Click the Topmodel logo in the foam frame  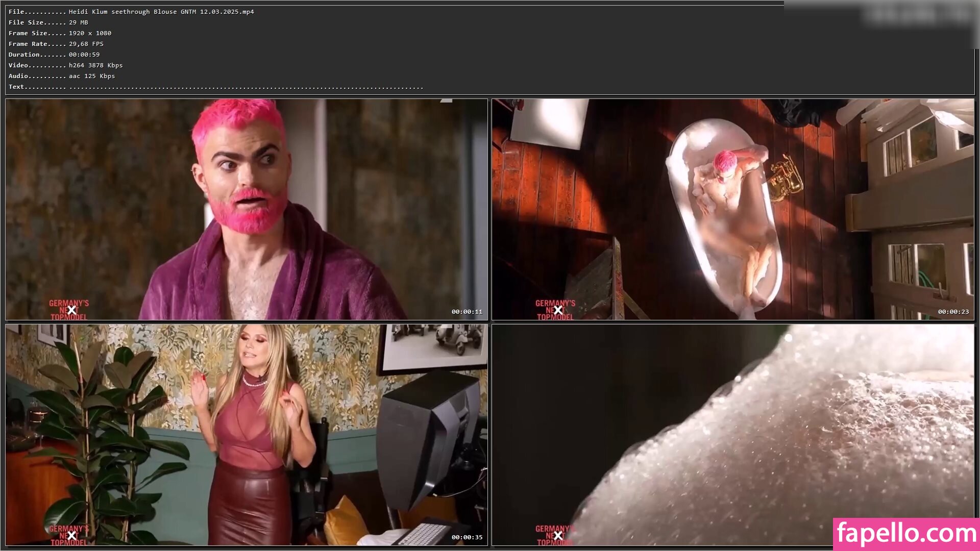pyautogui.click(x=554, y=535)
